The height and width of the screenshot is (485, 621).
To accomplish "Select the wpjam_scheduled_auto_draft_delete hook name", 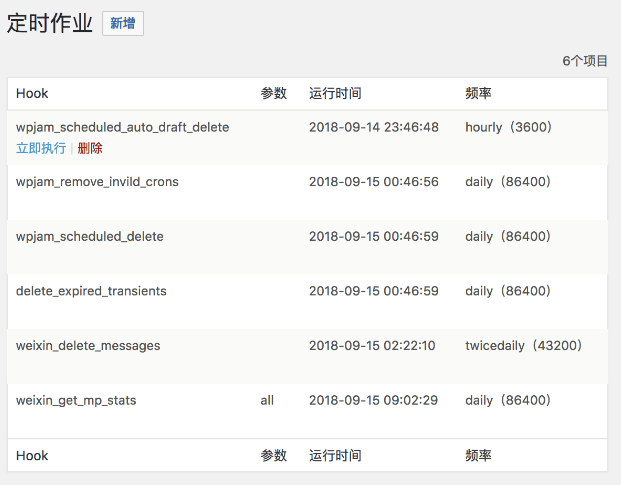I will point(122,127).
